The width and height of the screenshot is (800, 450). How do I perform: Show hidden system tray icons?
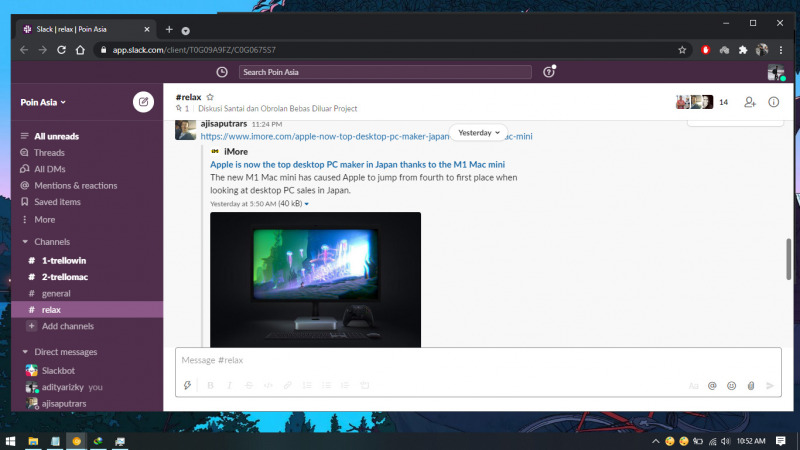(656, 441)
